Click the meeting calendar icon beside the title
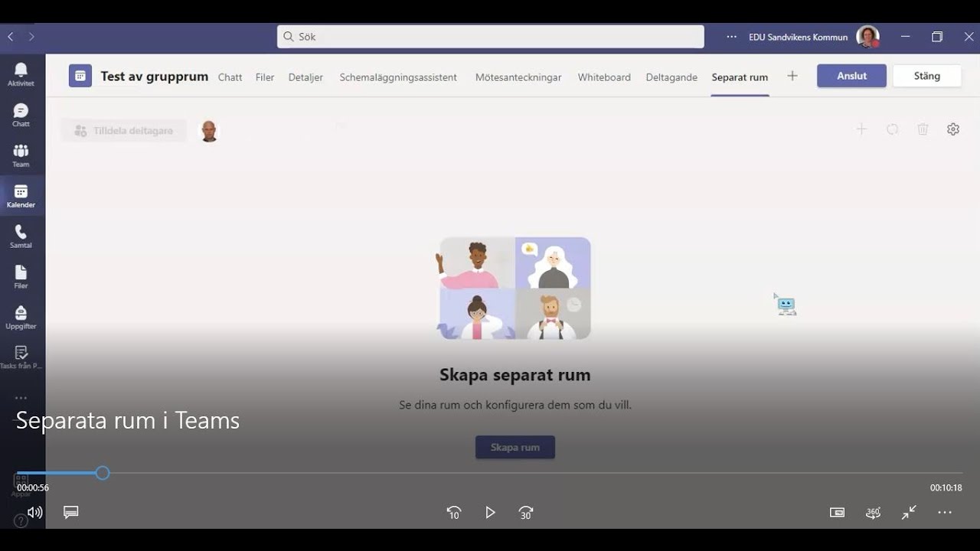 point(80,76)
